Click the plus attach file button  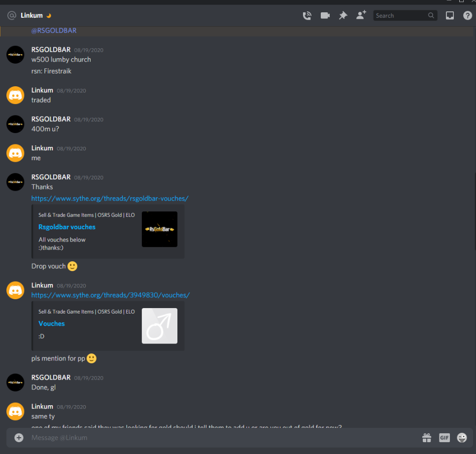coord(19,438)
